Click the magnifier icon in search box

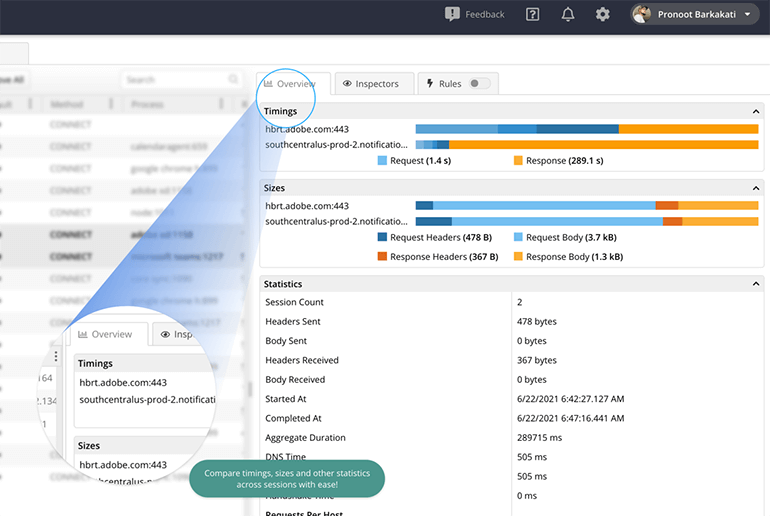(233, 79)
